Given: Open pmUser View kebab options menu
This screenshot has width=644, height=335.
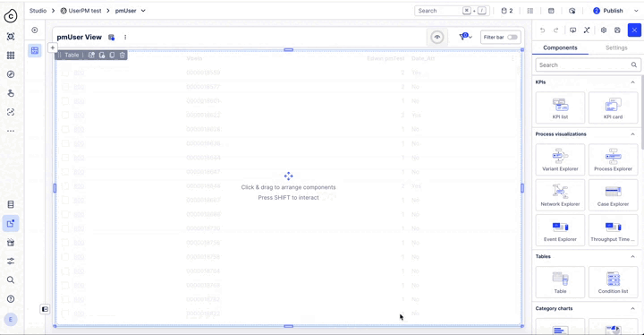Looking at the screenshot, I should click(x=125, y=37).
